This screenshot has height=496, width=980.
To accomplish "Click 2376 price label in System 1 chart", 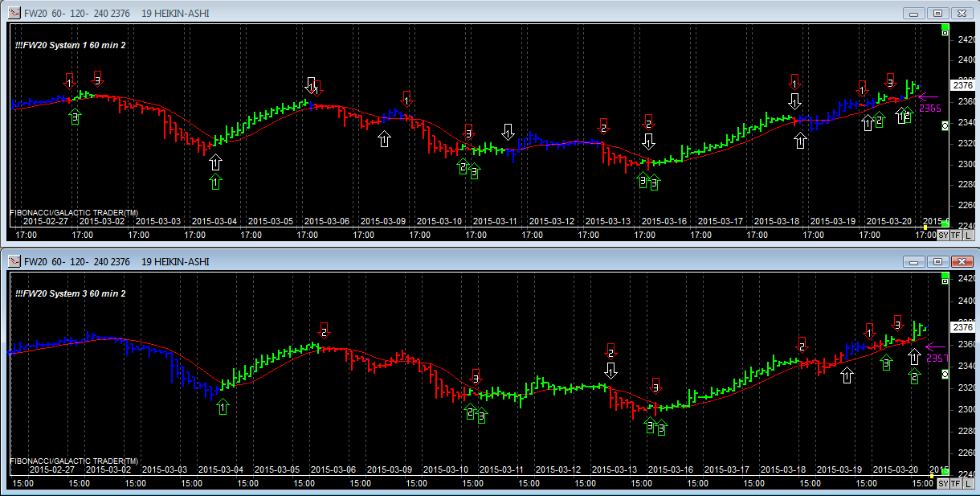I will tap(962, 85).
